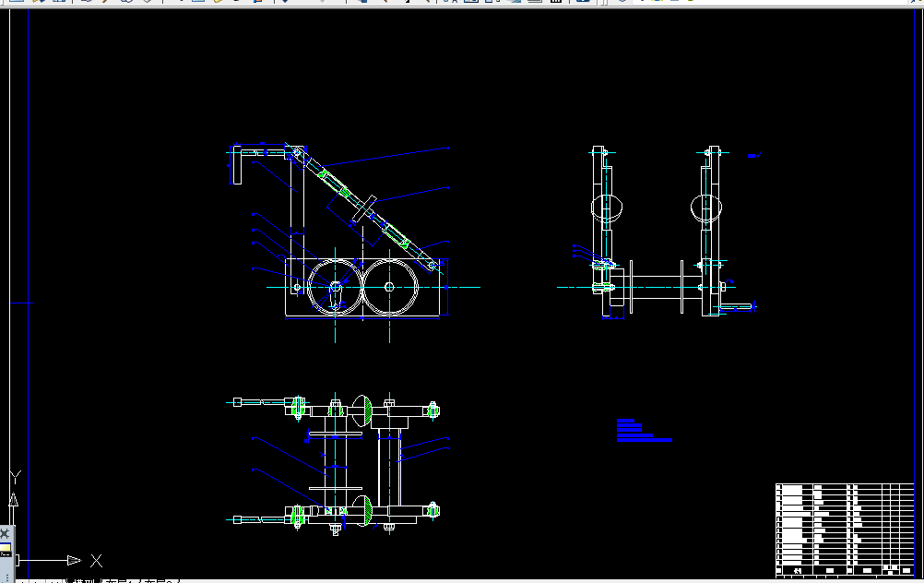The image size is (924, 583).
Task: Select the upper green hatched knob in bottom view
Action: (362, 410)
